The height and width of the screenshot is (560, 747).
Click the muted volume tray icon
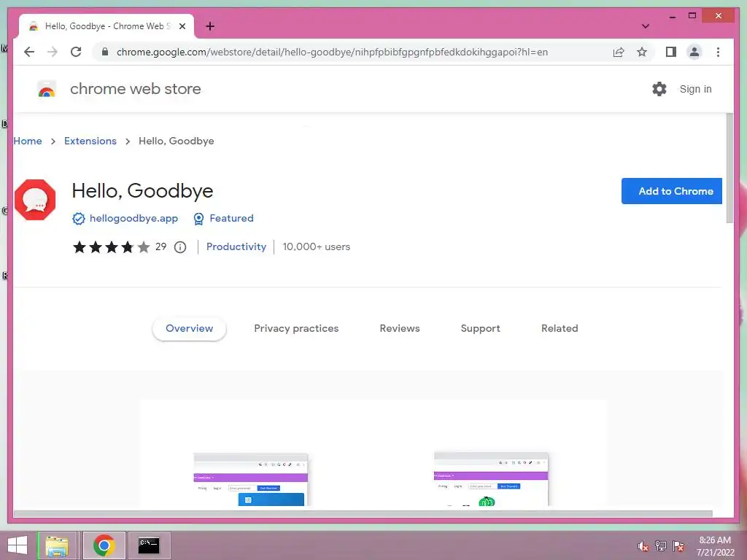click(643, 546)
